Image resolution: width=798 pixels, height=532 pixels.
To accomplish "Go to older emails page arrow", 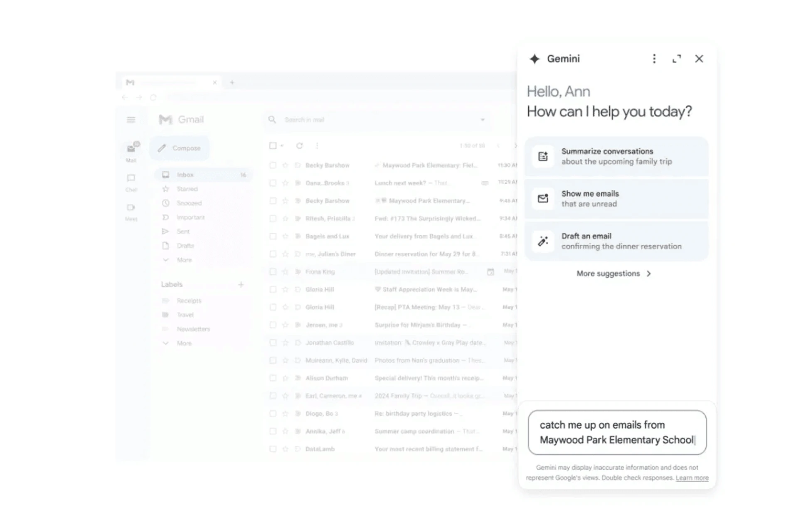I will 515,145.
